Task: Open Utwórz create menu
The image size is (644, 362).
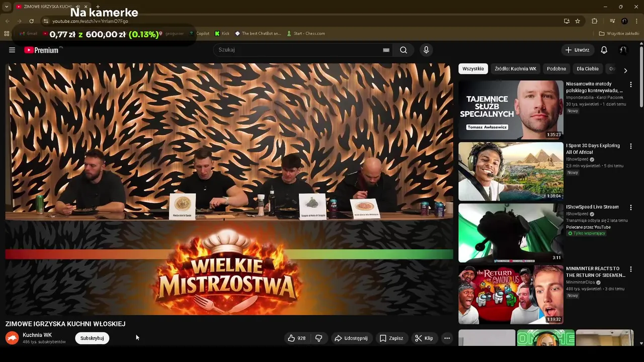Action: click(577, 50)
